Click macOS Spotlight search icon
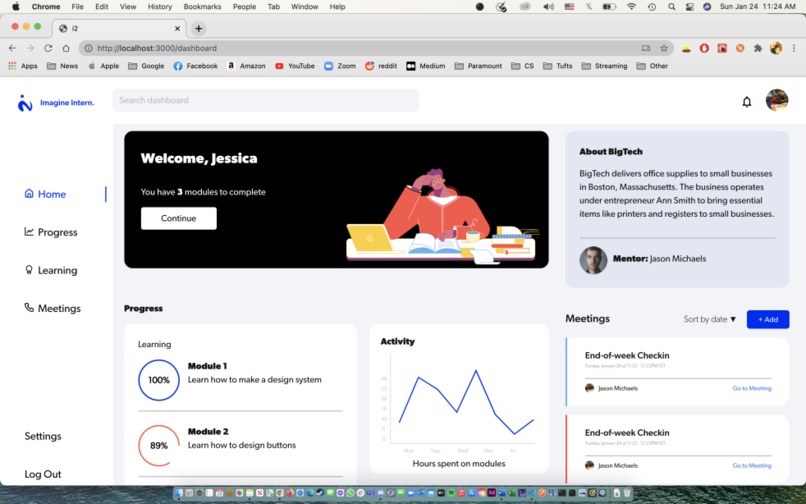The height and width of the screenshot is (504, 806). click(x=671, y=7)
